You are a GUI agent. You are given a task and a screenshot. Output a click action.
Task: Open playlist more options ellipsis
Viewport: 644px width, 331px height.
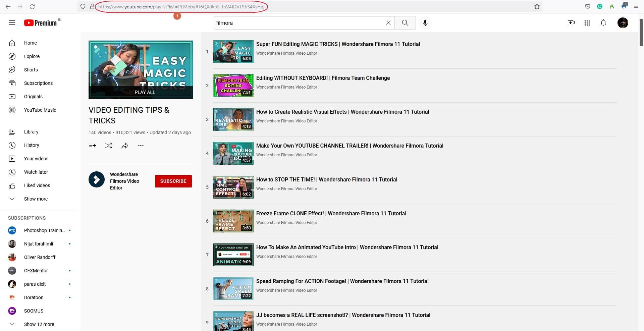141,146
